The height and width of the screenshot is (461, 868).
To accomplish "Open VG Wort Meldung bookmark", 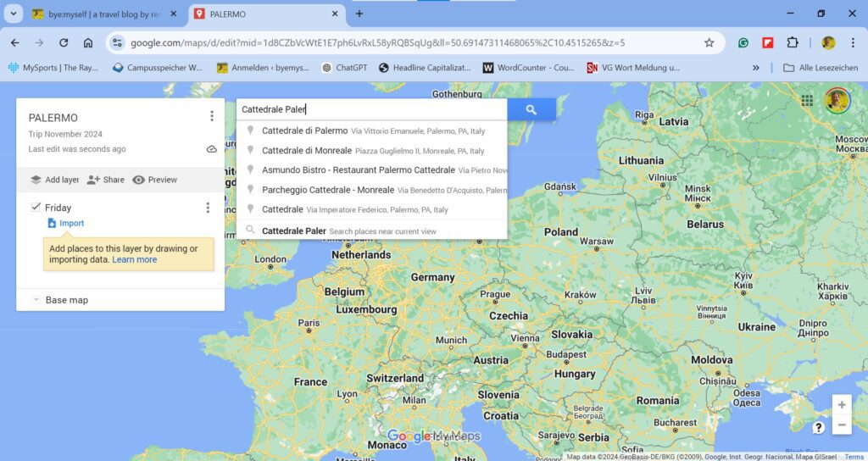I will (633, 68).
